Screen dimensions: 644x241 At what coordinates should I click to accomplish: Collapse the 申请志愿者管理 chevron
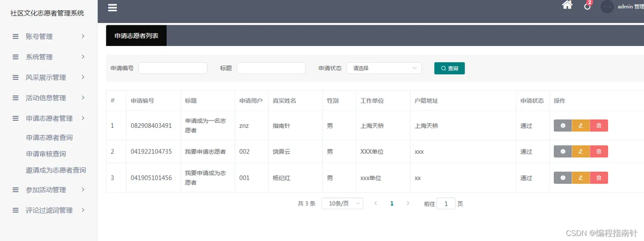[83, 118]
